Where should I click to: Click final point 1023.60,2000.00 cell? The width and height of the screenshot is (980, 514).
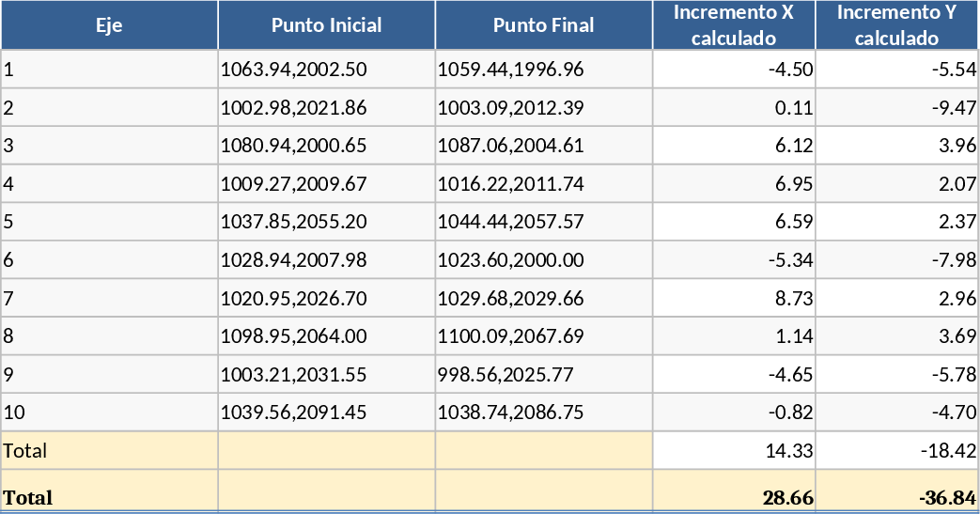pos(543,260)
